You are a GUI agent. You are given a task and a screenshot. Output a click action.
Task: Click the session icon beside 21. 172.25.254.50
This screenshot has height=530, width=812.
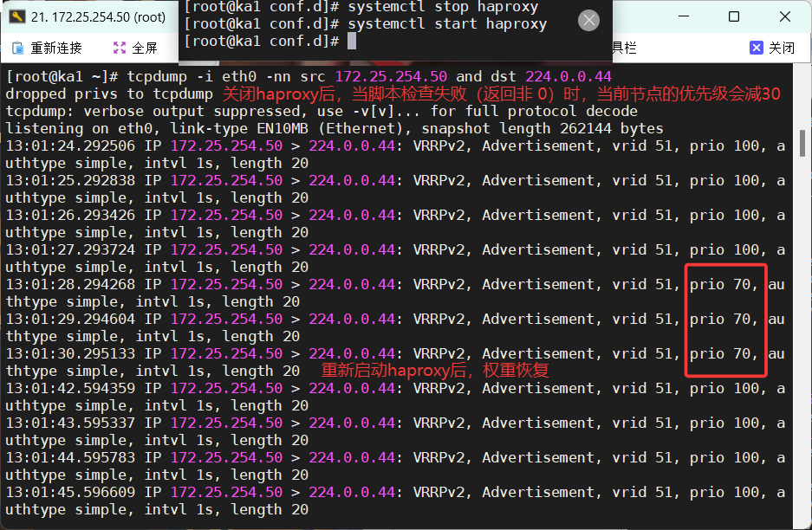coord(17,16)
